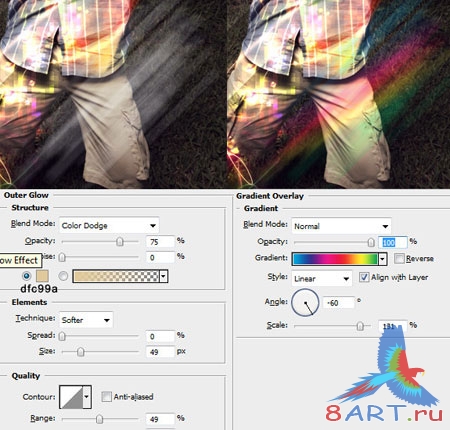Click the dfc99a glow color swatch
Image resolution: width=450 pixels, height=430 pixels.
(42, 276)
